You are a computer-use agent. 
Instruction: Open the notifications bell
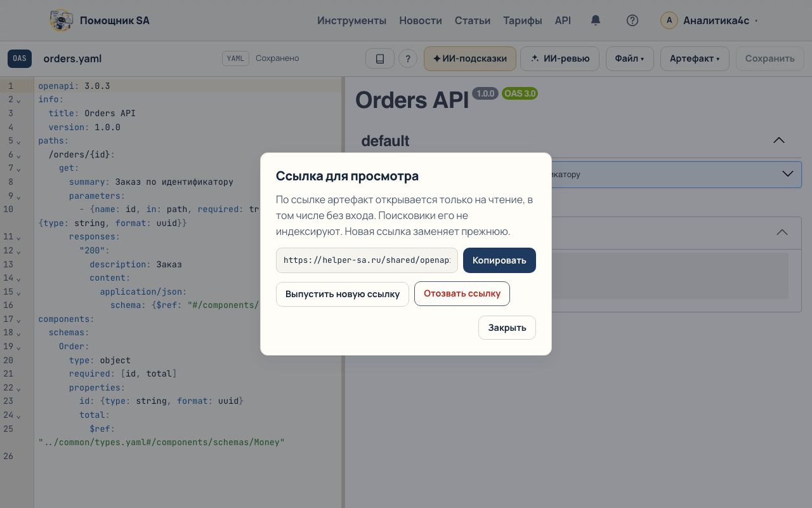595,20
